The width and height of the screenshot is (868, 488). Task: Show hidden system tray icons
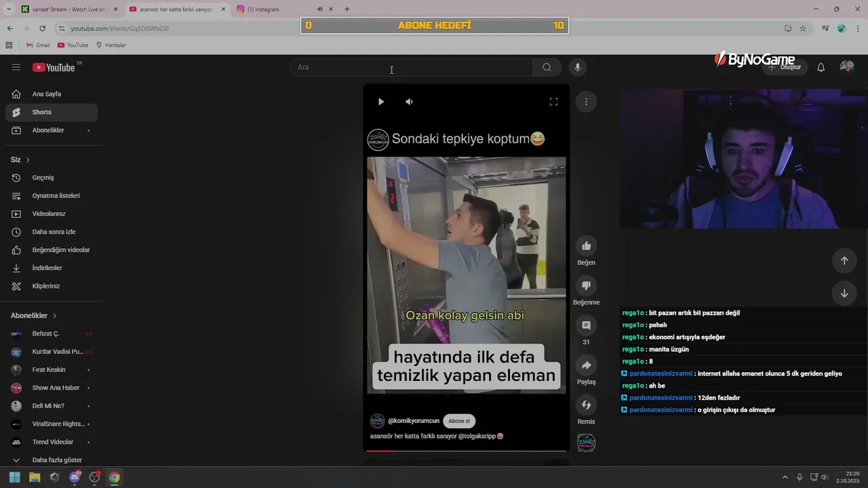pos(785,477)
